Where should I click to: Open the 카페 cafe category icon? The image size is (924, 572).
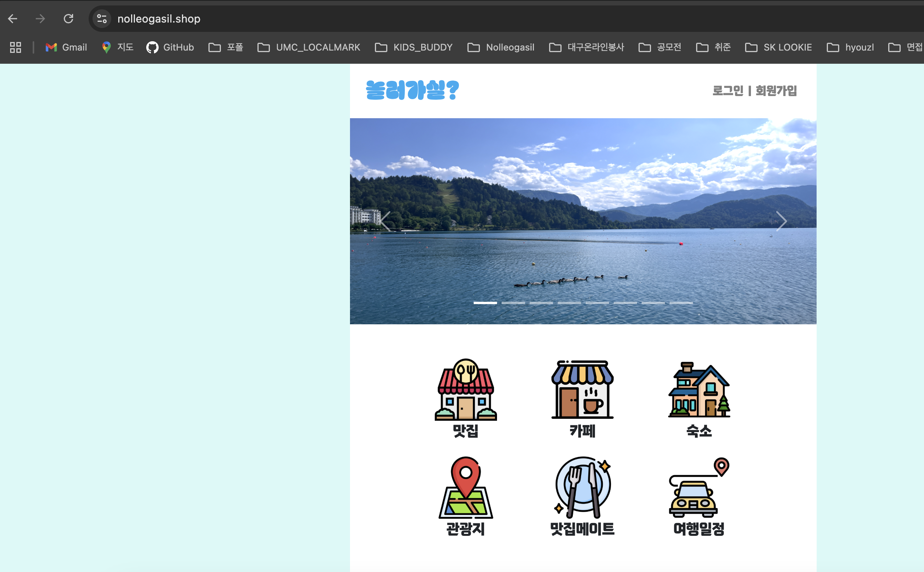[x=582, y=390]
